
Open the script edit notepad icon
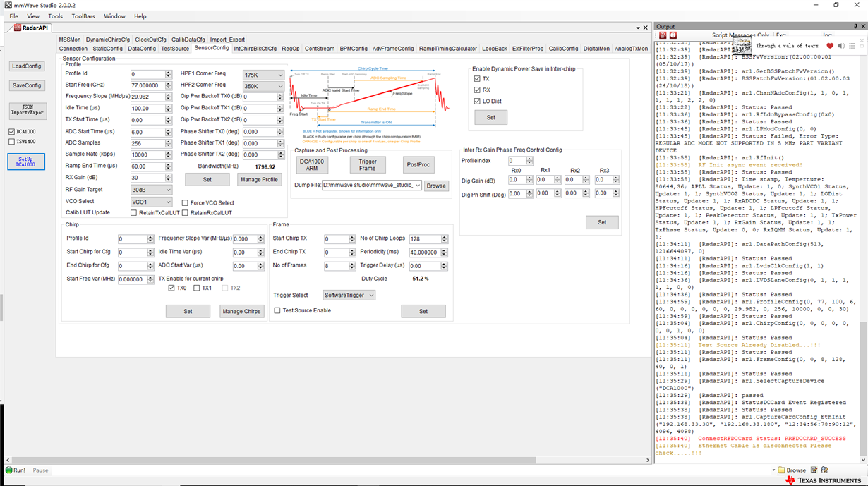point(814,470)
